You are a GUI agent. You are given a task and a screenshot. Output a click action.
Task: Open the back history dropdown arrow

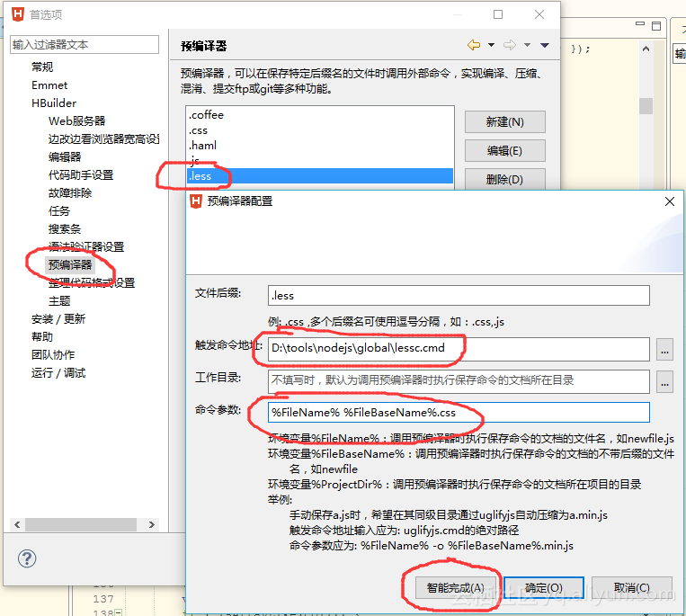point(491,45)
